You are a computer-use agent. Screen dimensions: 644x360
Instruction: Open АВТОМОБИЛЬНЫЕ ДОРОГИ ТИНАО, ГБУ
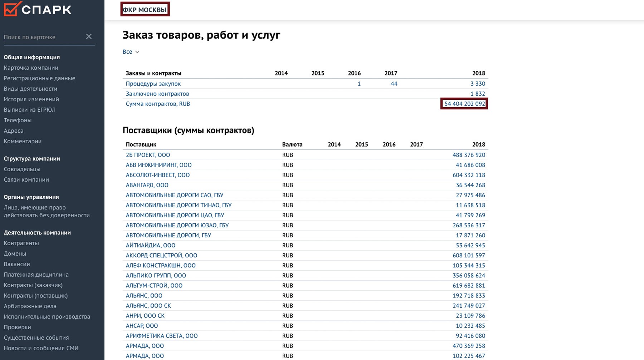179,205
